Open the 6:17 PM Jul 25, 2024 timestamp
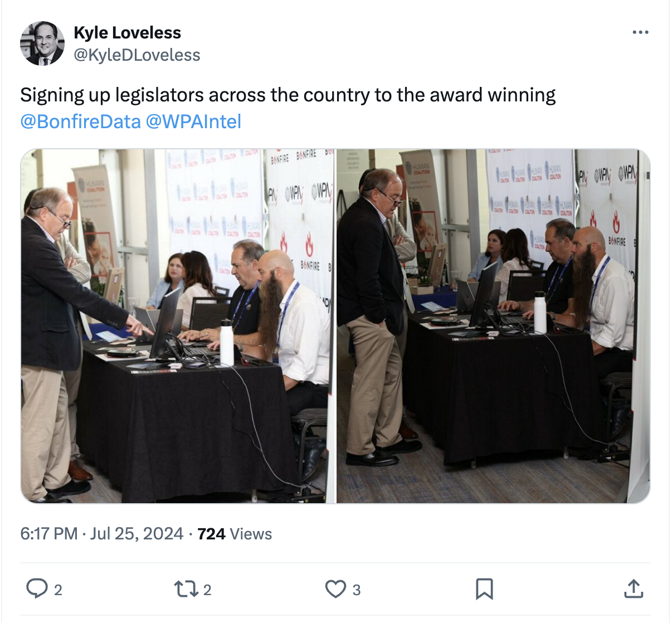 coord(102,534)
